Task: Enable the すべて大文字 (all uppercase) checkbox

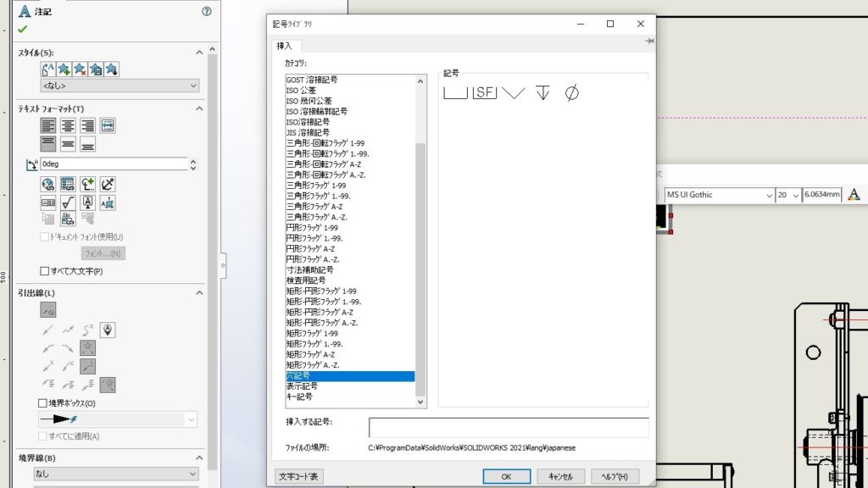Action: click(45, 271)
